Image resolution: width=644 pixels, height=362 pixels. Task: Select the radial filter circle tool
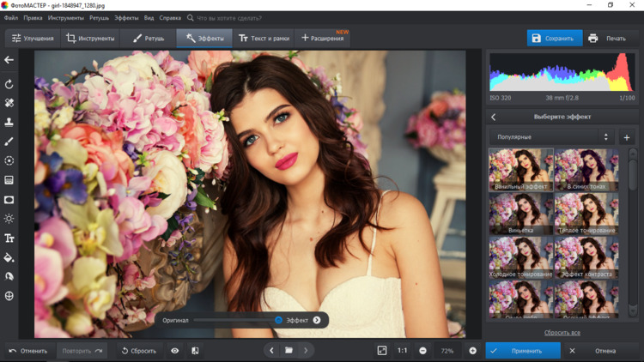coord(9,160)
